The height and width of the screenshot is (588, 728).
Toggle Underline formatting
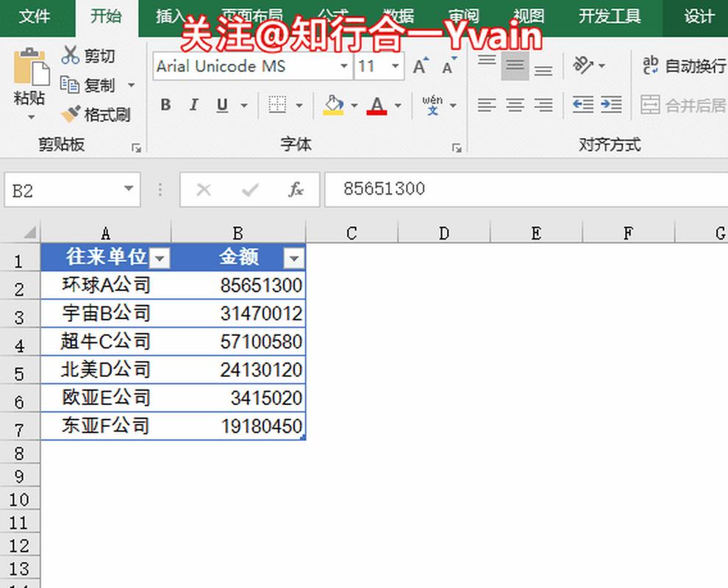(222, 105)
